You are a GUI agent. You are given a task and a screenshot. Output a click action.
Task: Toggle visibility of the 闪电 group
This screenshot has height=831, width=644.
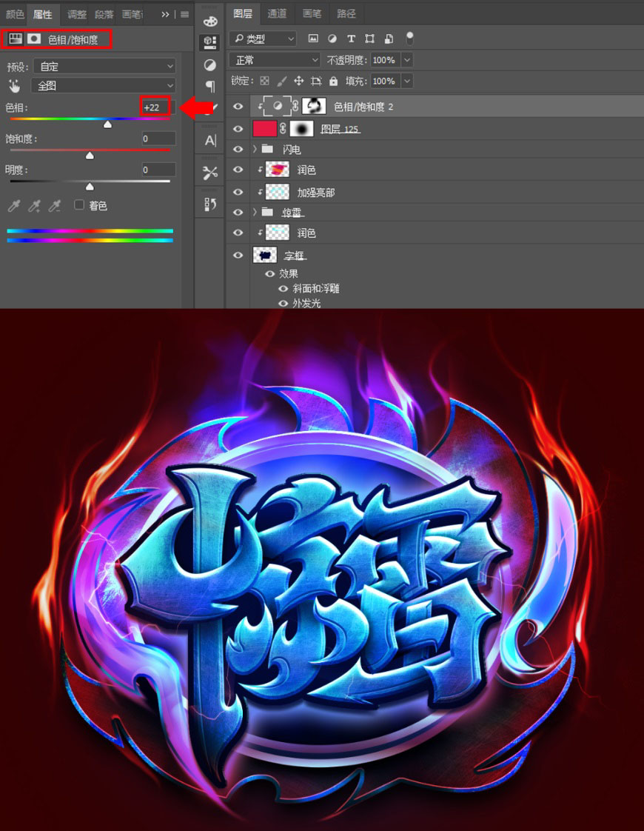[x=238, y=150]
